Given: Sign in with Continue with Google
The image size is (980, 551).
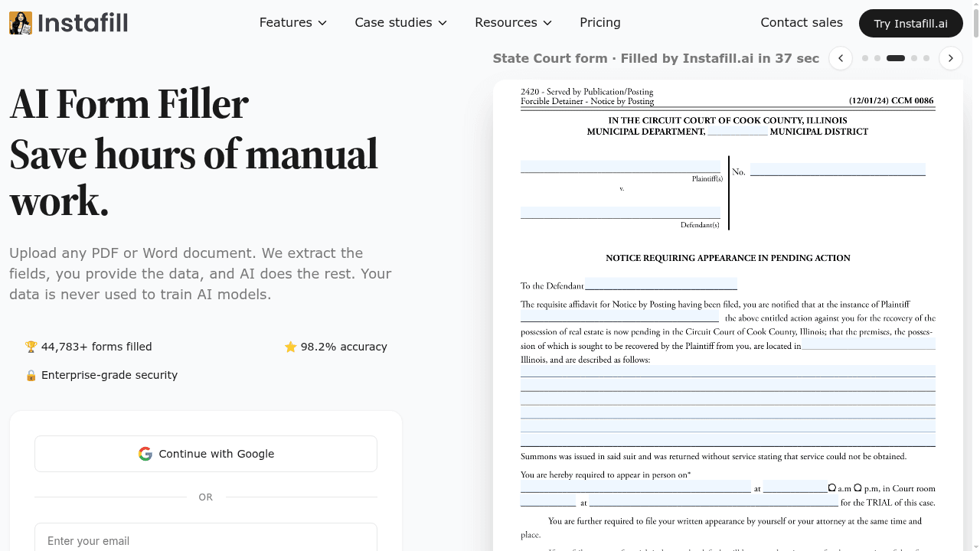Looking at the screenshot, I should [x=206, y=454].
